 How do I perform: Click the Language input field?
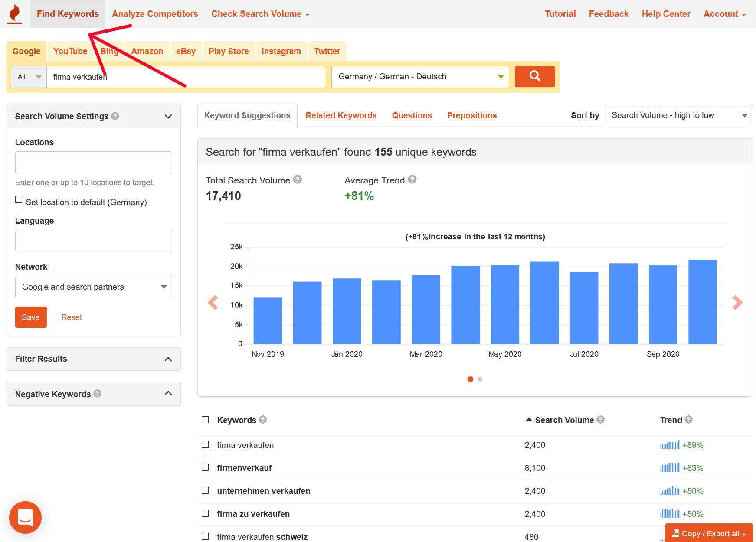tap(93, 241)
